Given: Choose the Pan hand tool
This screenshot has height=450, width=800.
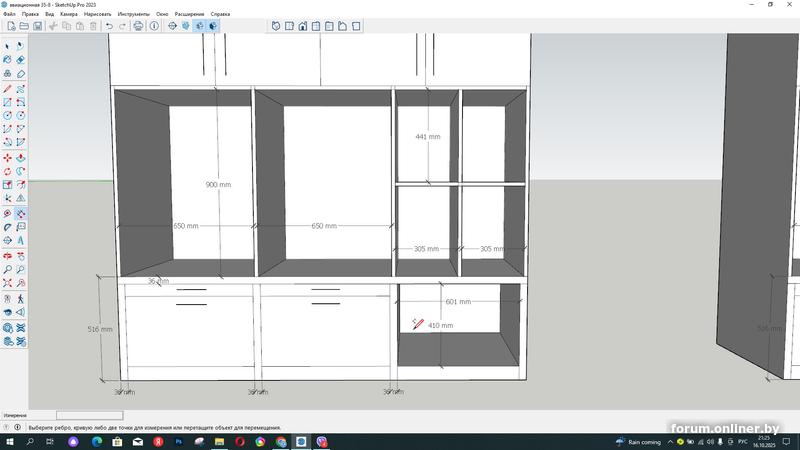Looking at the screenshot, I should coord(20,256).
